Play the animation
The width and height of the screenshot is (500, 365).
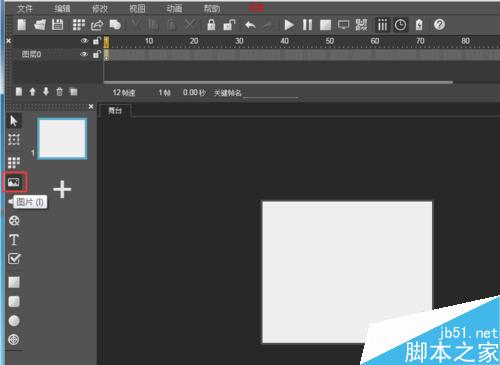pos(289,25)
